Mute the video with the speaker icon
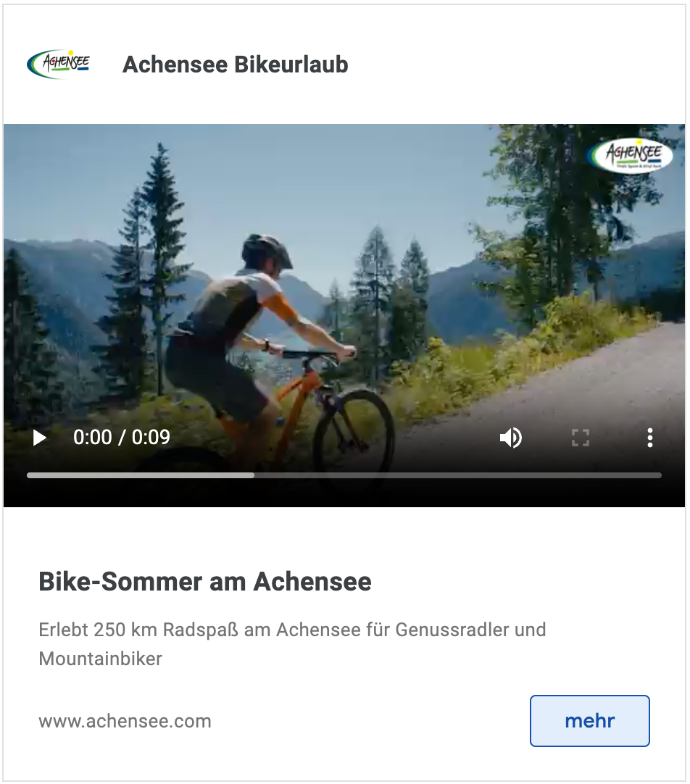690x784 pixels. [510, 438]
